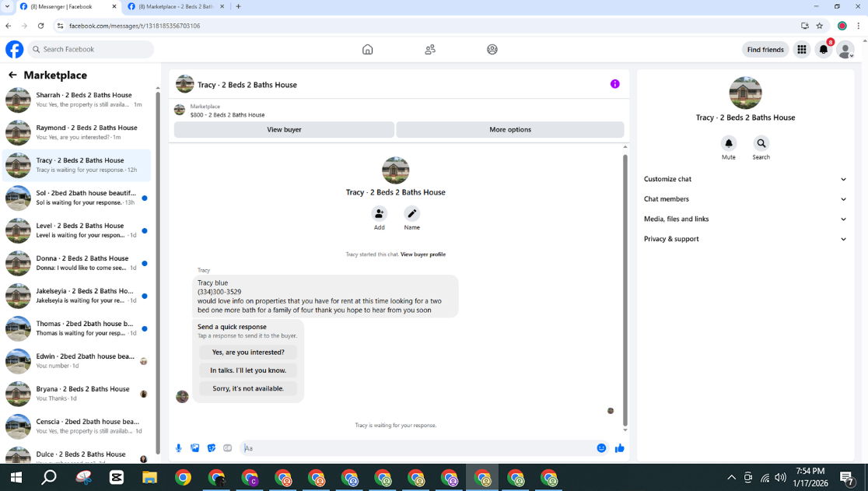
Task: Open the emoji picker
Action: 602,448
